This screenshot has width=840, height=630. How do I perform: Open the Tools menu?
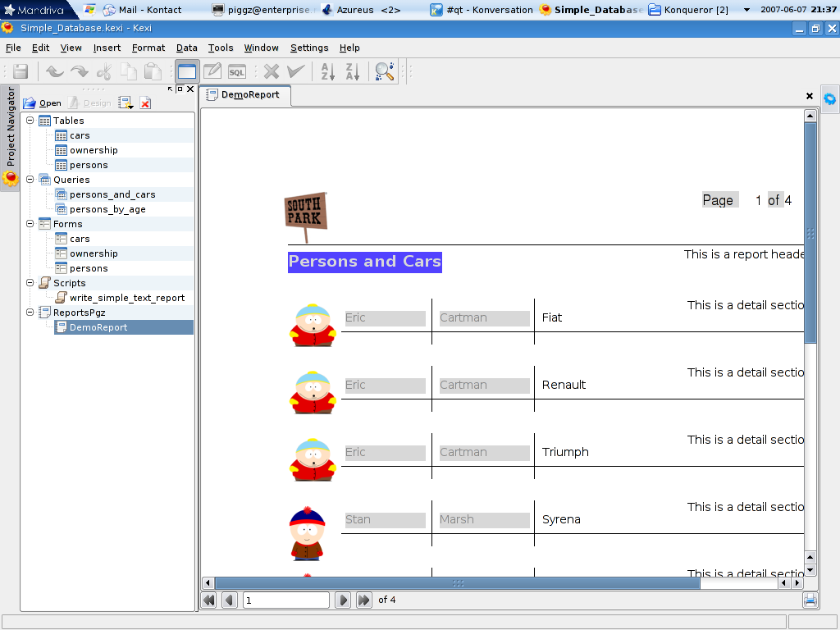[x=221, y=48]
